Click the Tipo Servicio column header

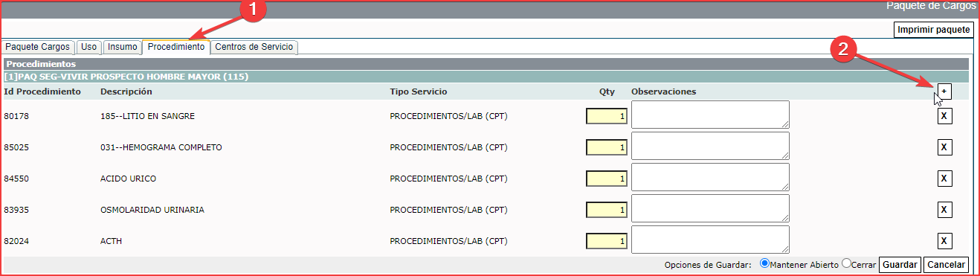pos(418,92)
